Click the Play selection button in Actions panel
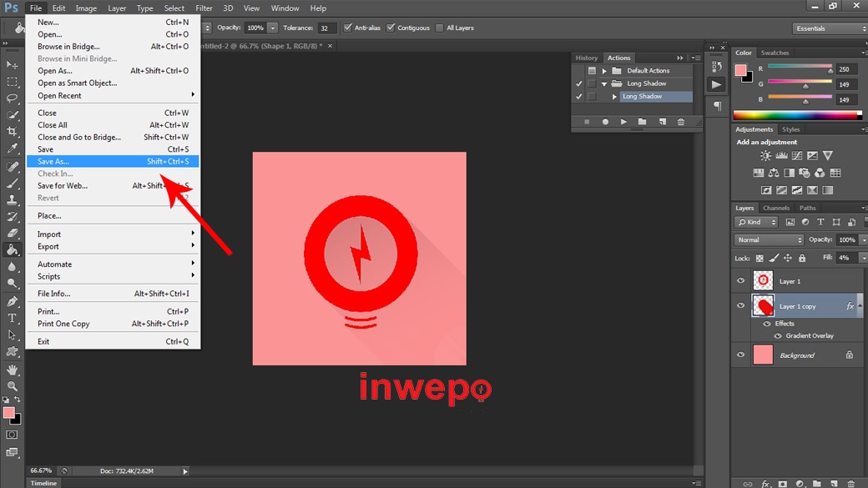 623,122
